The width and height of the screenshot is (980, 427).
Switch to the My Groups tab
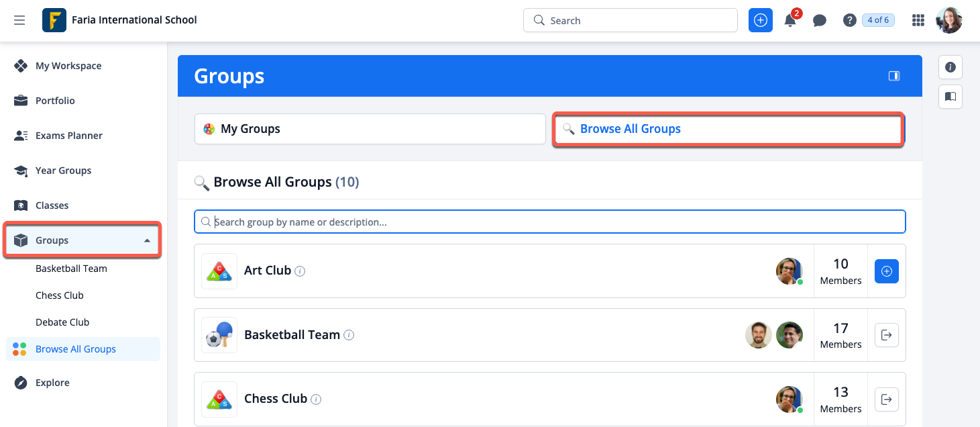pos(370,129)
